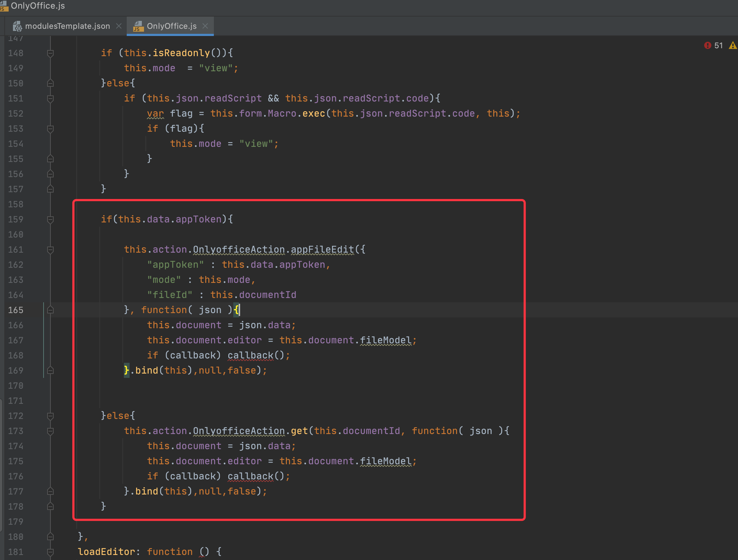Click the JSON file icon on the modulesTemplate tab
The image size is (738, 560).
(x=17, y=26)
